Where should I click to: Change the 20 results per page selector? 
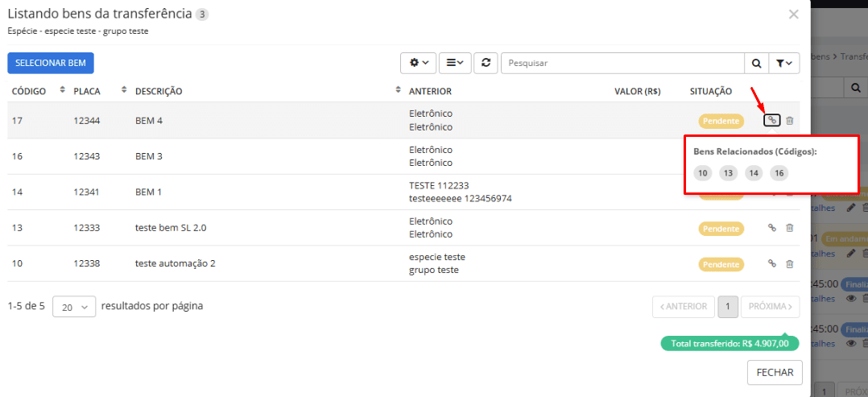click(74, 307)
